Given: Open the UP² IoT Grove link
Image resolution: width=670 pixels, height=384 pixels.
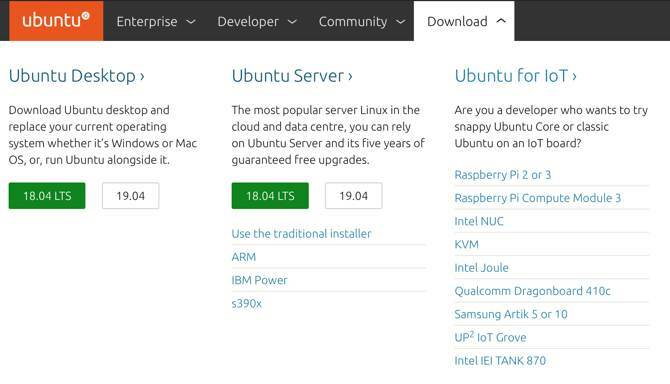Looking at the screenshot, I should [x=490, y=337].
